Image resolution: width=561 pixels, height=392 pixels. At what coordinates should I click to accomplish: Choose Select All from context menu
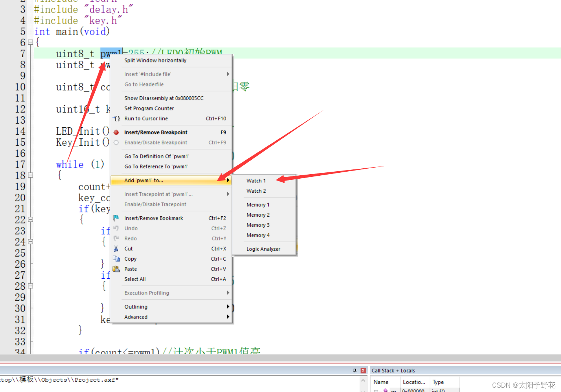coord(171,279)
